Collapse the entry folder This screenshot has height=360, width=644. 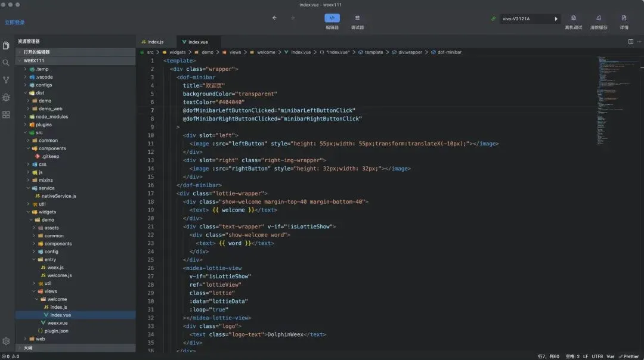point(76,259)
